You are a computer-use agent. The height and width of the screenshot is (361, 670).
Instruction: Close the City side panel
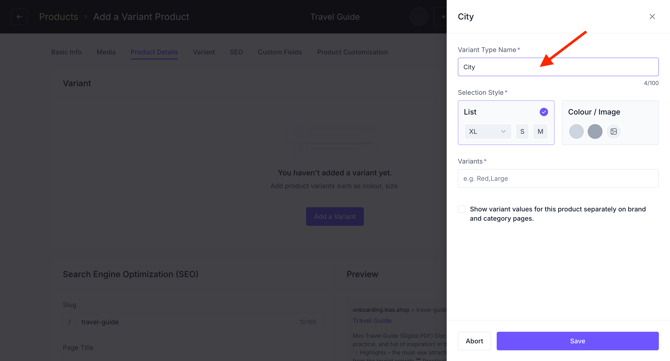[652, 17]
